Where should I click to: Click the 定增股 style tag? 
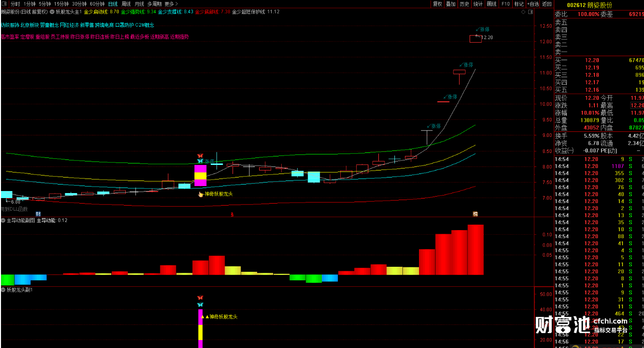click(27, 37)
